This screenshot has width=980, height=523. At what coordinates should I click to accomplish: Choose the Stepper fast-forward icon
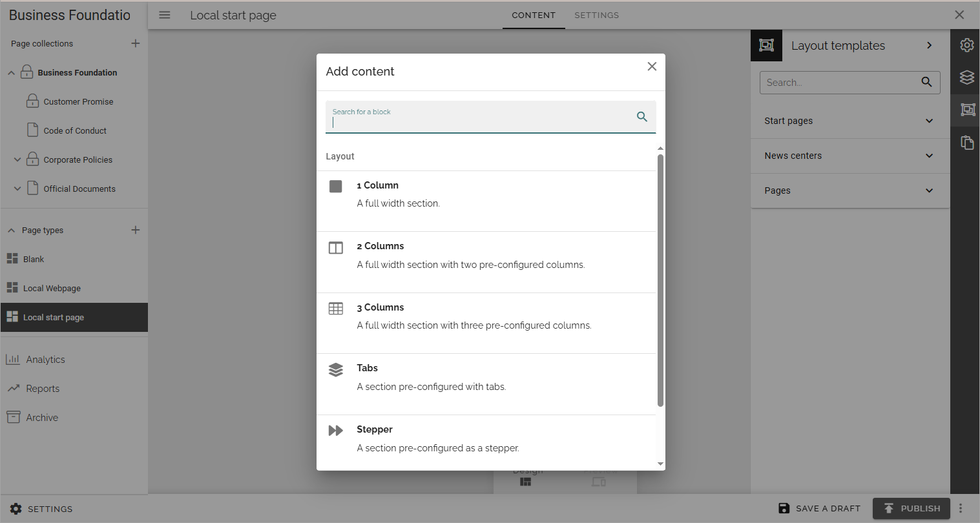coord(336,431)
